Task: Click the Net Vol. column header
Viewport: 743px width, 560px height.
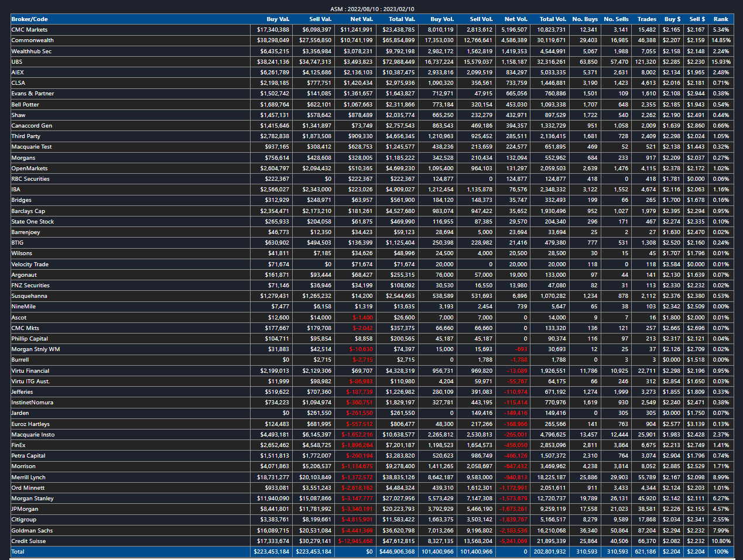Action: coord(516,19)
